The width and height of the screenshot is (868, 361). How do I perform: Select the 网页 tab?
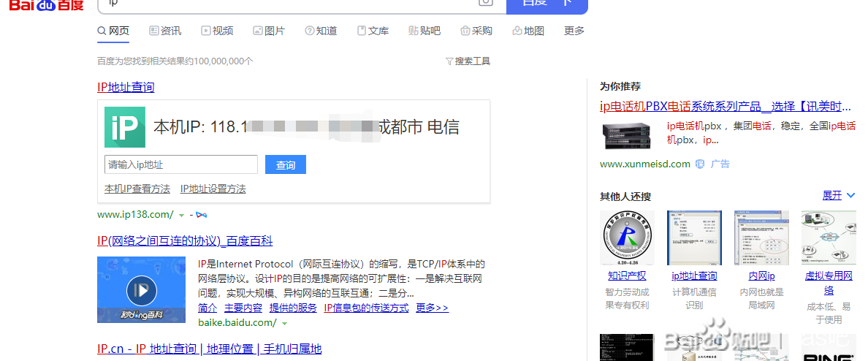(113, 31)
